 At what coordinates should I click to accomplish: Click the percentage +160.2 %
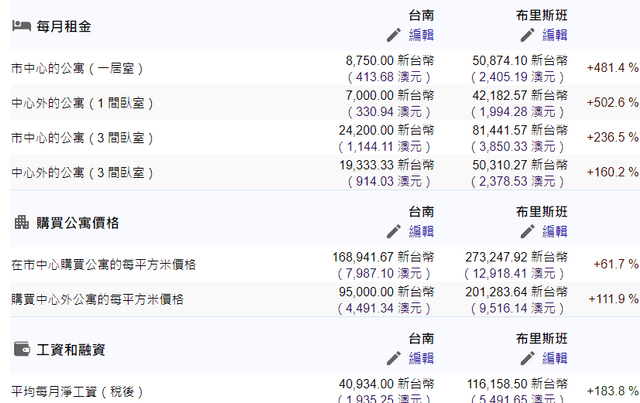click(613, 172)
